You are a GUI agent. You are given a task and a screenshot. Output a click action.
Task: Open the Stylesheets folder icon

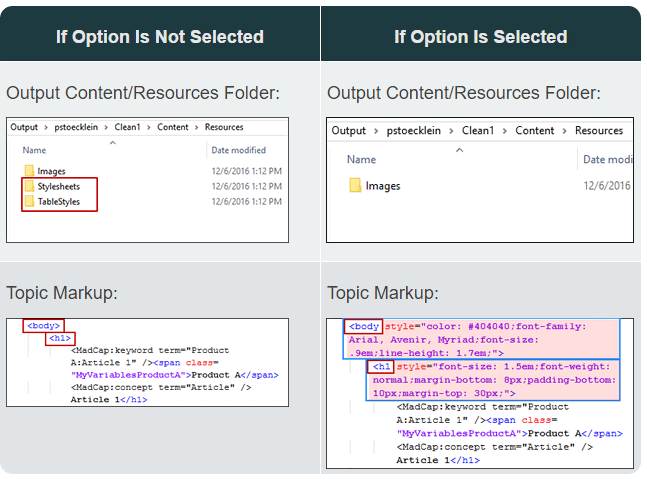[29, 186]
